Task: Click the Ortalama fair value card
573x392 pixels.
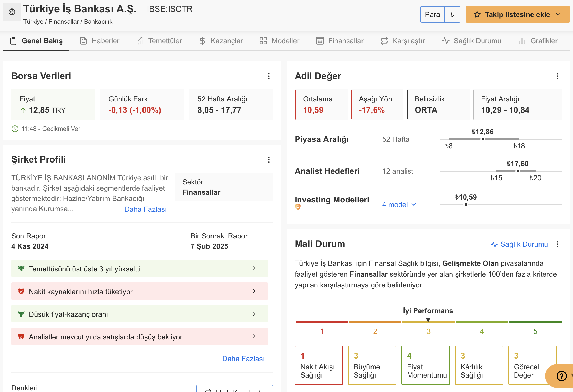Action: (x=321, y=105)
